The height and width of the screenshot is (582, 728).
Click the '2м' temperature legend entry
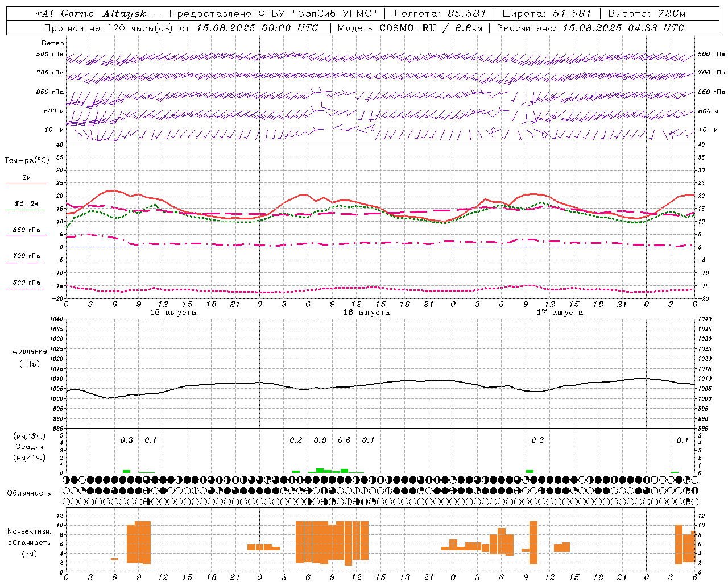point(27,177)
